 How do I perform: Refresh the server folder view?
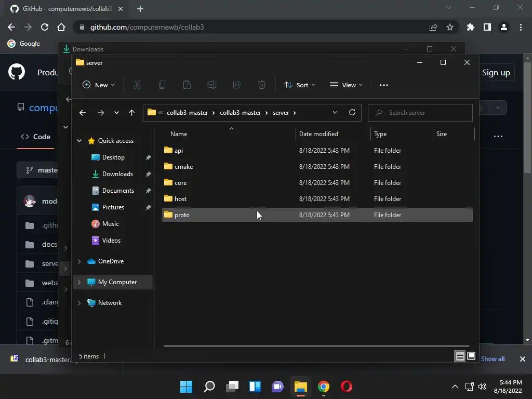(x=352, y=112)
